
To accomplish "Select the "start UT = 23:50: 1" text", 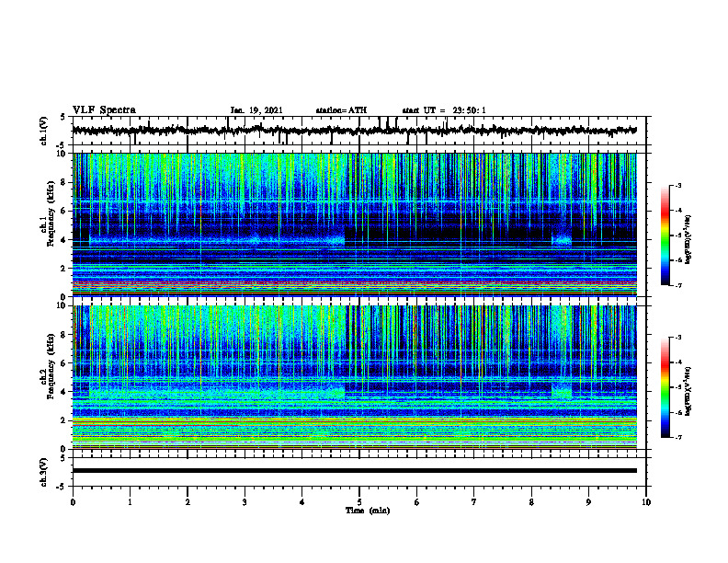I will coord(444,110).
